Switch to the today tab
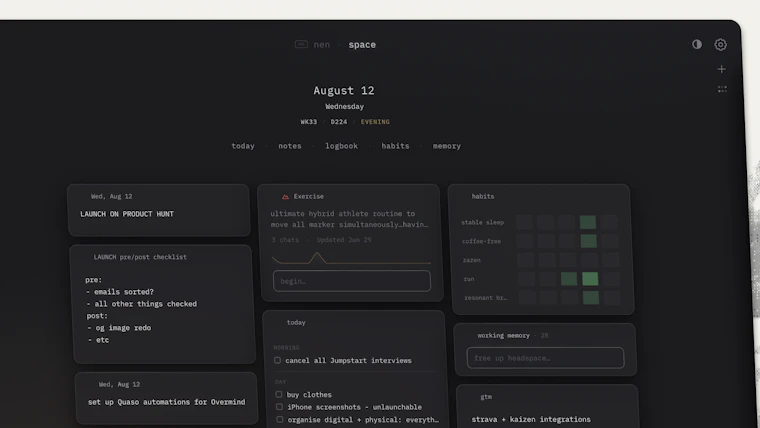The height and width of the screenshot is (428, 760). pos(243,146)
